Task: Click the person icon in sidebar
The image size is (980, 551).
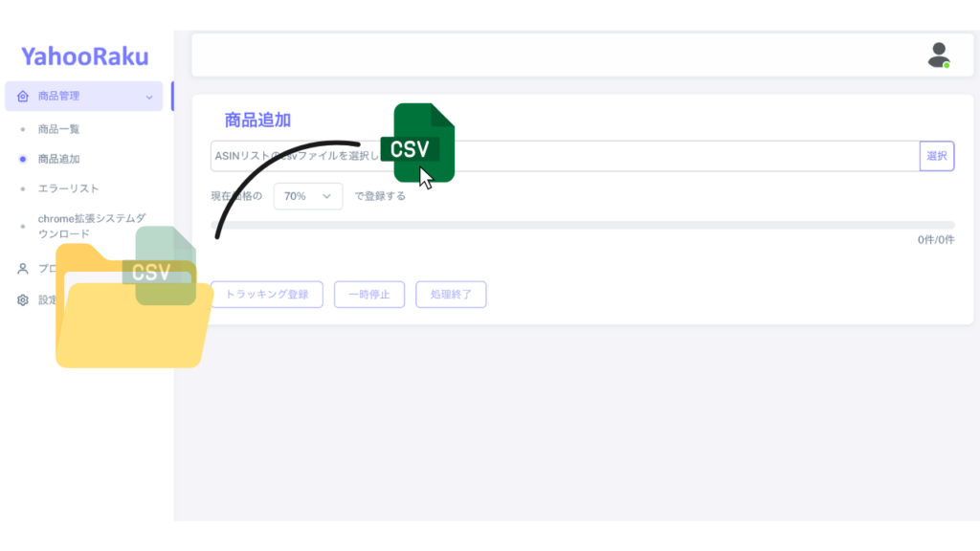Action: 23,269
